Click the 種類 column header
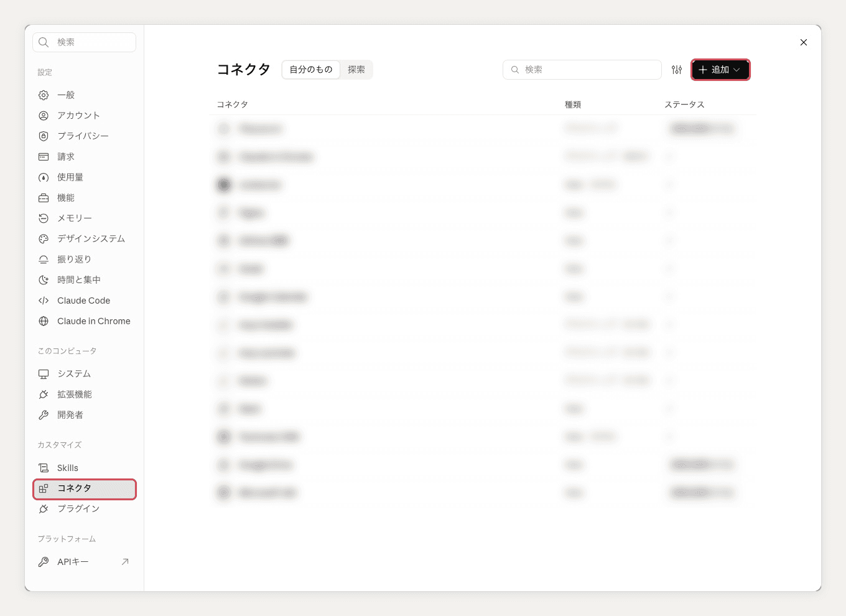 (x=573, y=105)
